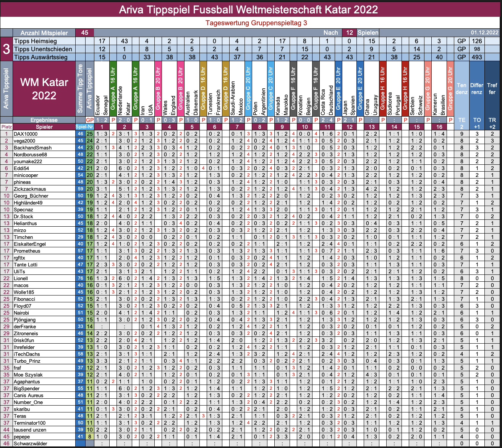This screenshot has width=502, height=448.
Task: Click the 'Kanada Marokko' match header
Action: pos(282,89)
